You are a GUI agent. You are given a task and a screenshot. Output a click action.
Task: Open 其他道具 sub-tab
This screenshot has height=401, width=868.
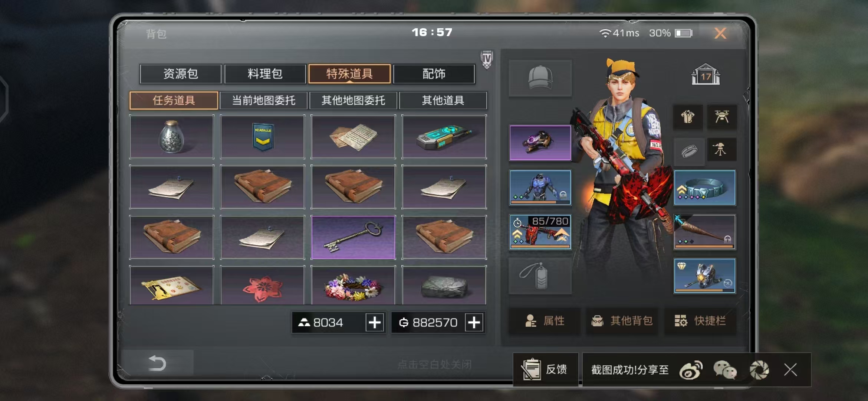(x=443, y=100)
